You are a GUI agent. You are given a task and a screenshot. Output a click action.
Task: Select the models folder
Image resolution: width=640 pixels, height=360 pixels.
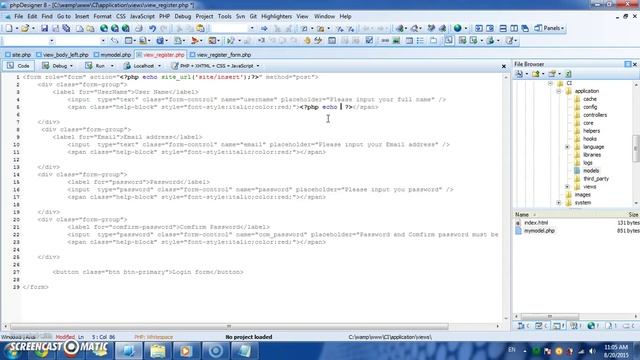coord(591,171)
